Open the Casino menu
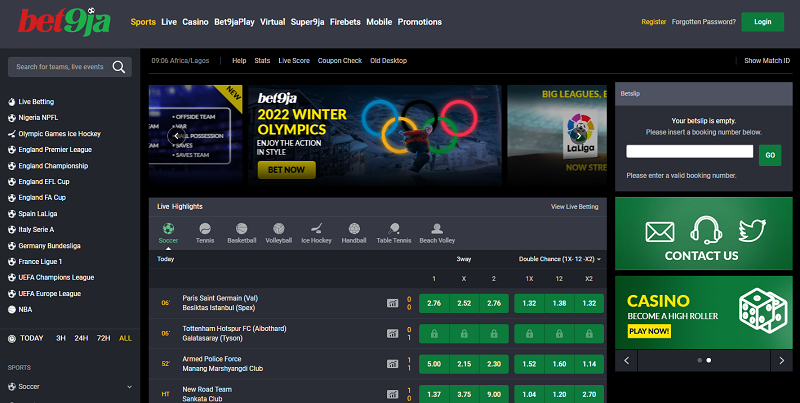This screenshot has width=800, height=403. click(195, 22)
